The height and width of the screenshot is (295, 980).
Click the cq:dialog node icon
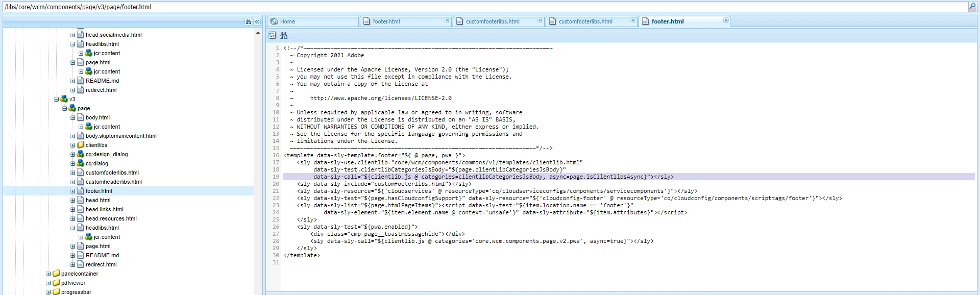81,163
